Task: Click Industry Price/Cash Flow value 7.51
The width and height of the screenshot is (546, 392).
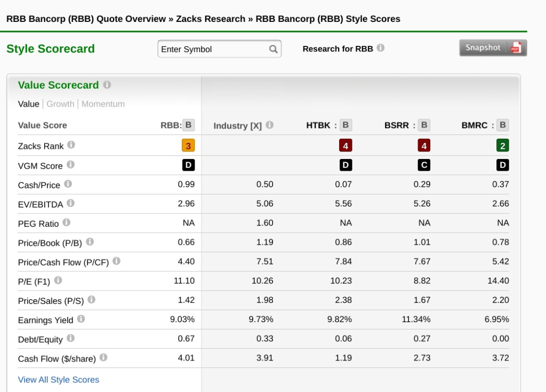Action: coord(264,261)
